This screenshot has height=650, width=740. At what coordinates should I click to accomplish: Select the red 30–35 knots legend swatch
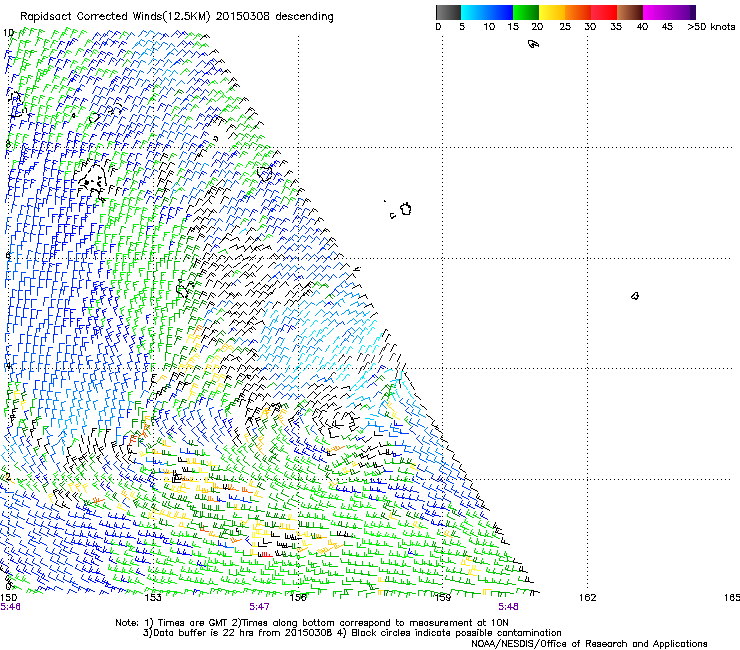pyautogui.click(x=604, y=12)
